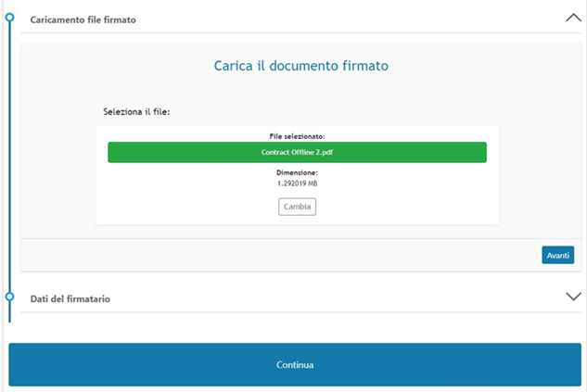The width and height of the screenshot is (587, 392).
Task: Click the 1.292019 MB size text
Action: point(298,183)
